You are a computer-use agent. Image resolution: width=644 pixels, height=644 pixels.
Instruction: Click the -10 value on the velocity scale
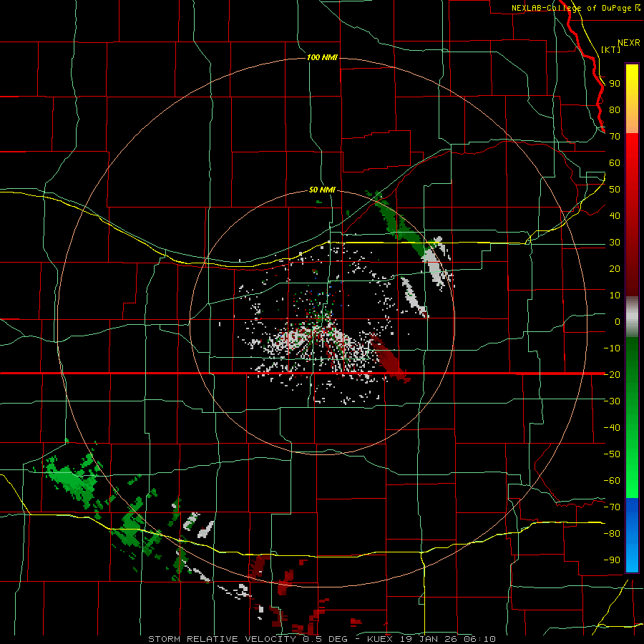tap(612, 348)
